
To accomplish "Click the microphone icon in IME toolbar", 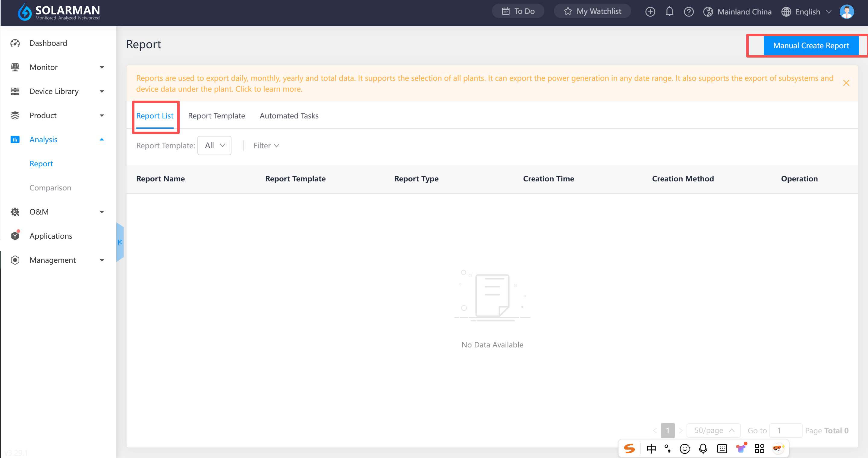I will tap(703, 448).
